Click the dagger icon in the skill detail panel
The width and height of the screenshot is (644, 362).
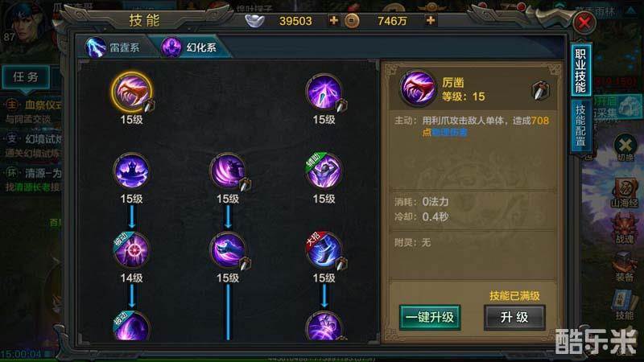coord(541,90)
